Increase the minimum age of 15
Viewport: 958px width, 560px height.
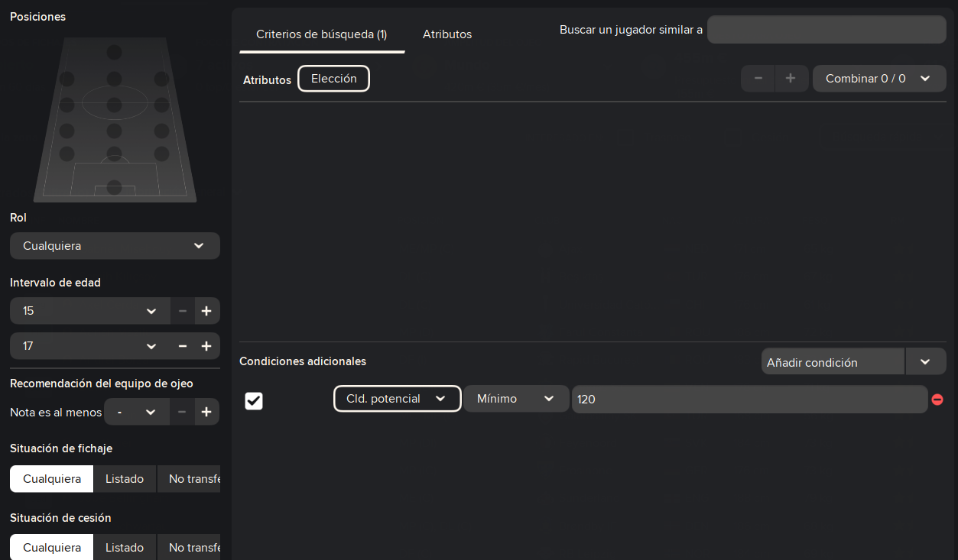(206, 311)
